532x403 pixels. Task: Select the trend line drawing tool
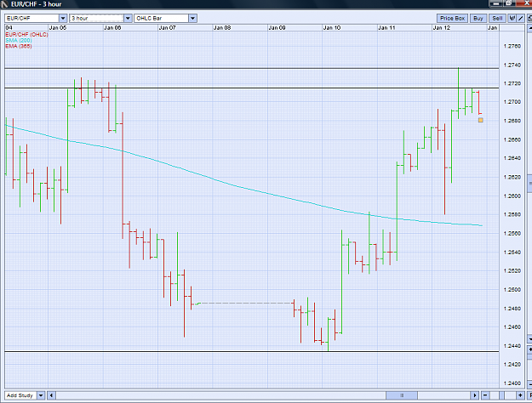[520, 19]
